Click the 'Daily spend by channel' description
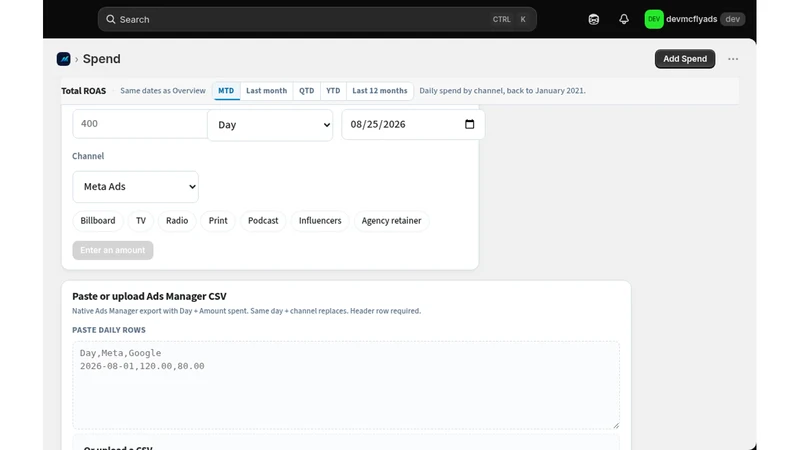Screen dimensions: 800x450 click(502, 91)
